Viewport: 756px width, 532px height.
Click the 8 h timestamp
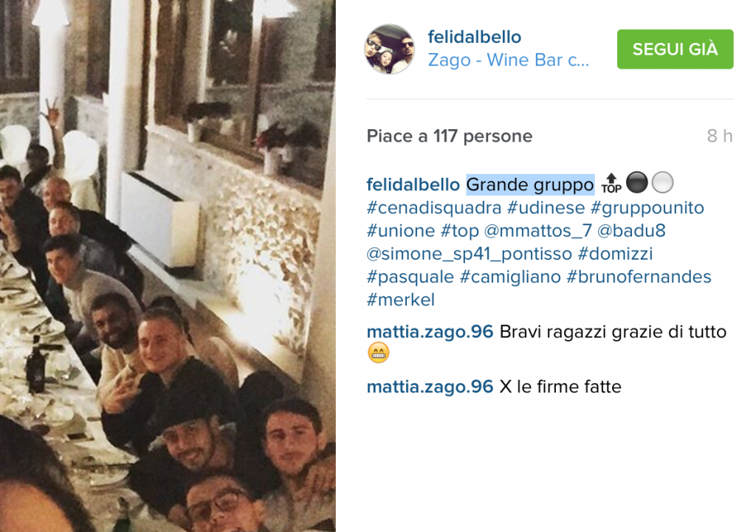click(720, 137)
